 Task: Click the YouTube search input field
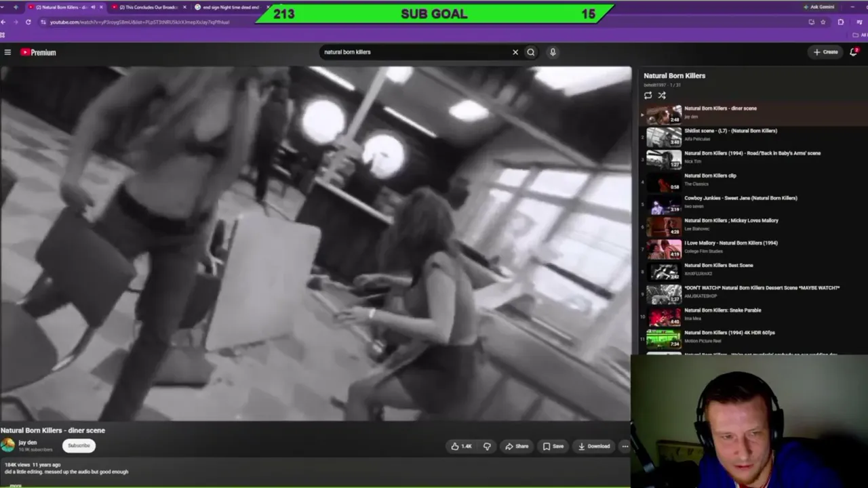click(x=415, y=52)
